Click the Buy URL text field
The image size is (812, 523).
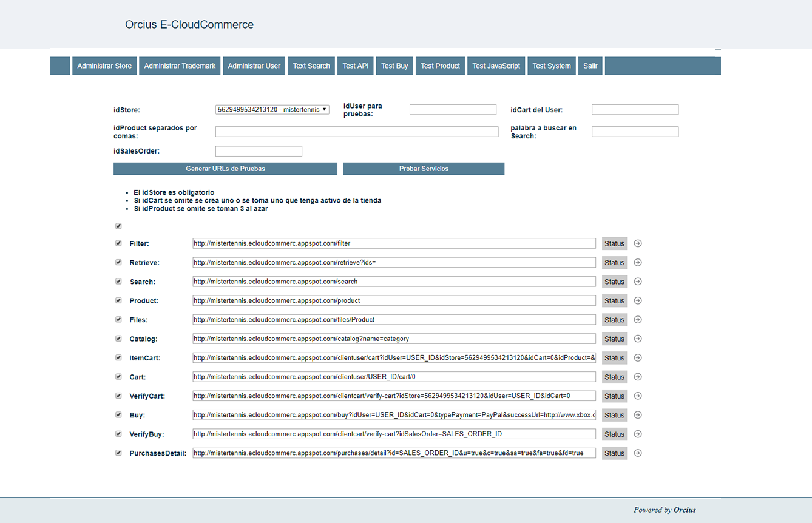(x=394, y=415)
